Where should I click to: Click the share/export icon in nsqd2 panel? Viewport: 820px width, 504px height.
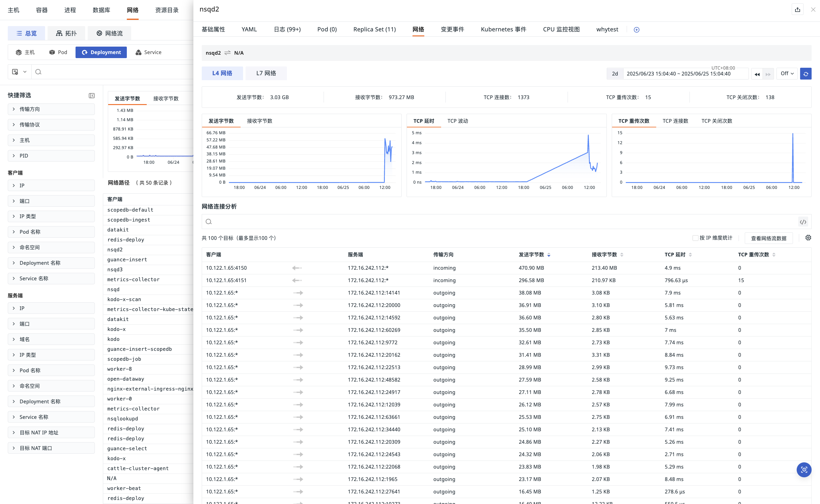tap(797, 10)
